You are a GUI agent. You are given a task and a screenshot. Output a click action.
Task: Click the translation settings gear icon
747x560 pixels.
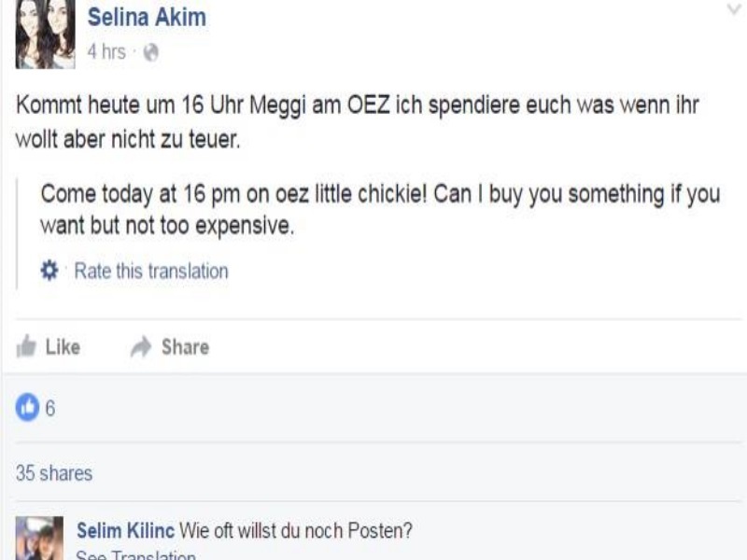(x=49, y=271)
